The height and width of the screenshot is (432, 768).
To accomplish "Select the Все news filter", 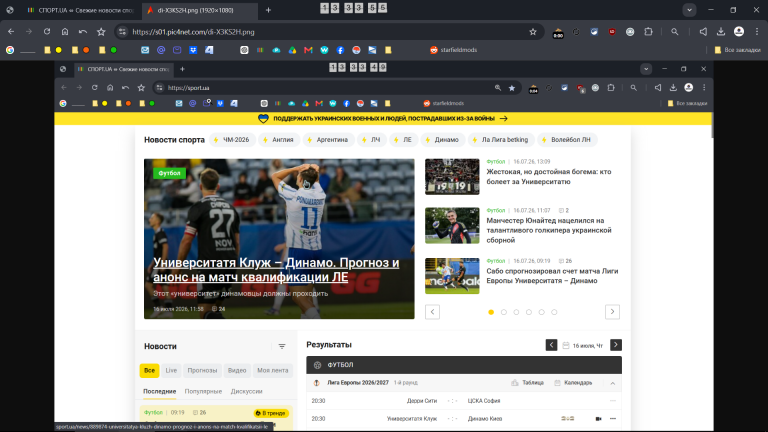I will coord(149,370).
